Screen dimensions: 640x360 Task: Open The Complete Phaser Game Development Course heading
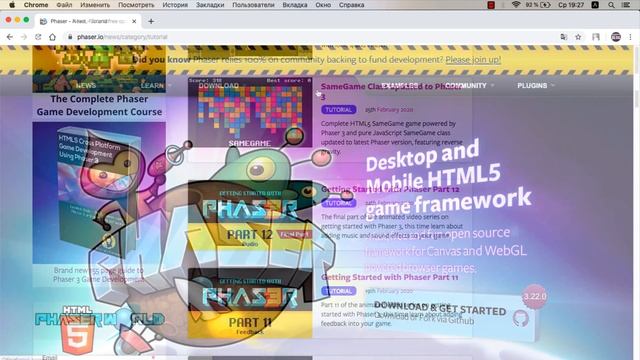click(x=99, y=105)
